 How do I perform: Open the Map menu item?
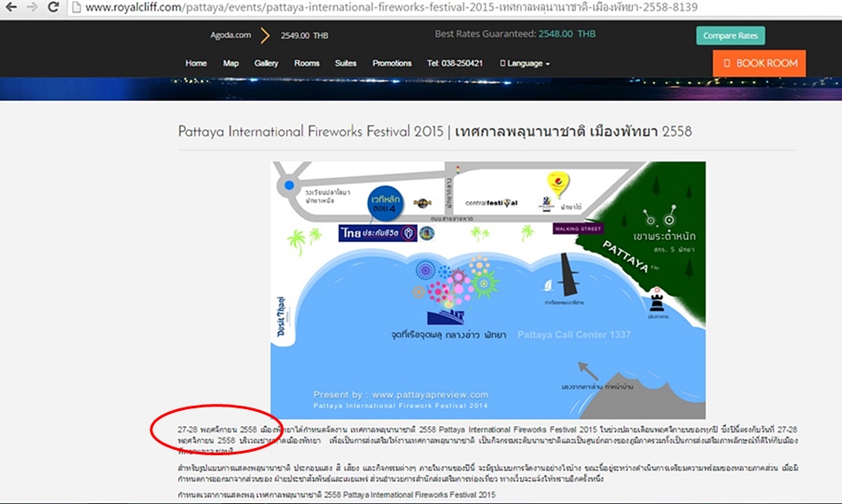coord(231,64)
